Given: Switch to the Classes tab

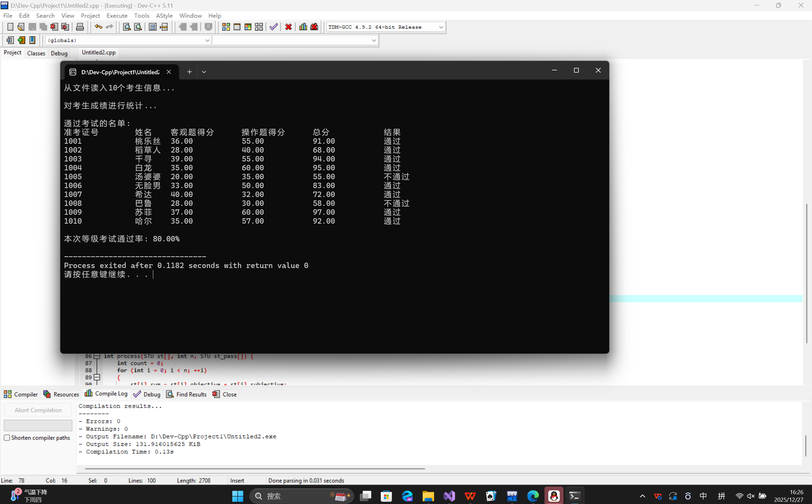Looking at the screenshot, I should [36, 53].
